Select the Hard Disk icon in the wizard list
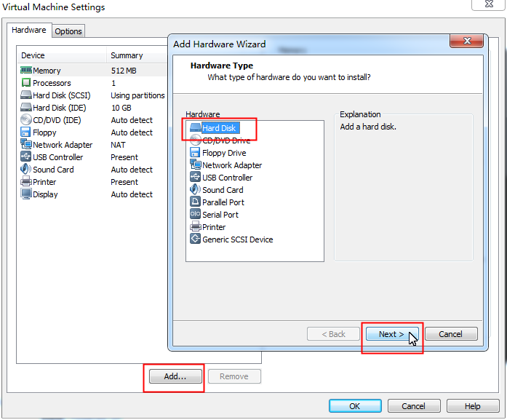Image resolution: width=507 pixels, height=420 pixels. point(195,128)
